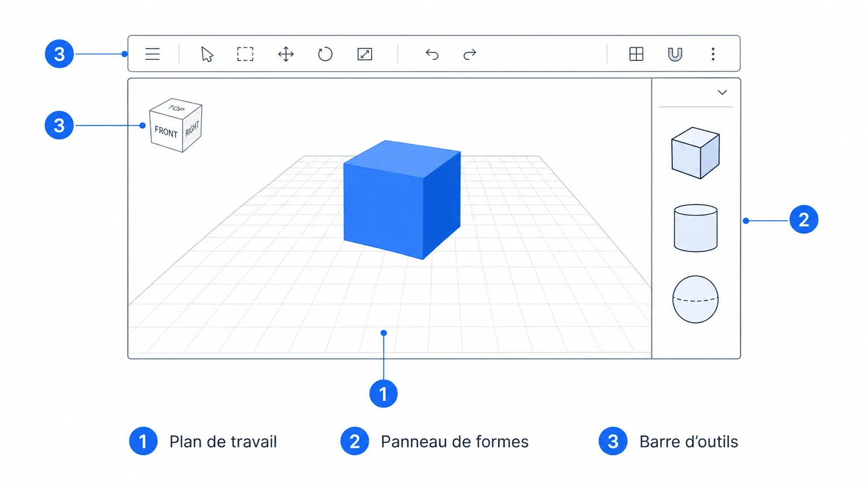Image resolution: width=868 pixels, height=488 pixels.
Task: Select the blue cube on the workplane
Action: pos(402,199)
